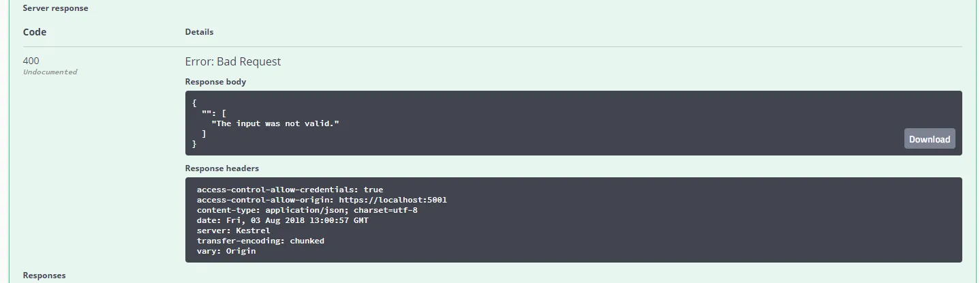Click the access-control-allow-credentials header line
Screen dimensions: 980x283
290,190
